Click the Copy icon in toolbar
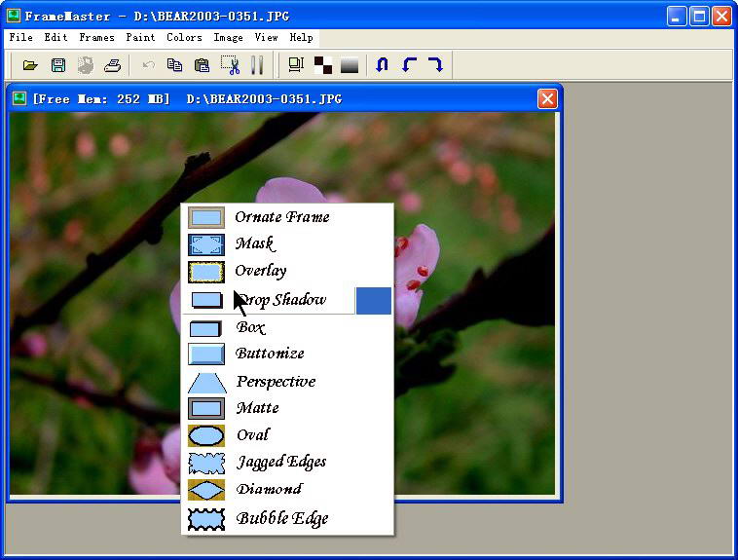738x560 pixels. coord(174,65)
